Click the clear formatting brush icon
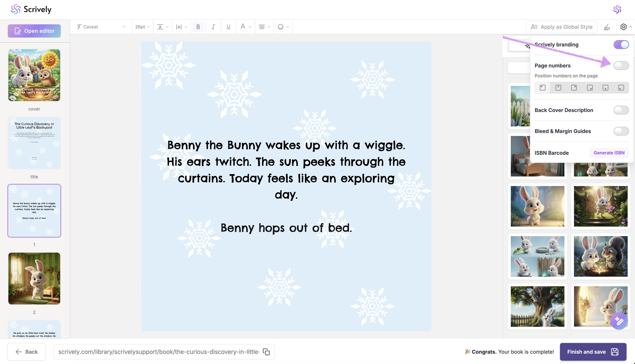 (607, 27)
